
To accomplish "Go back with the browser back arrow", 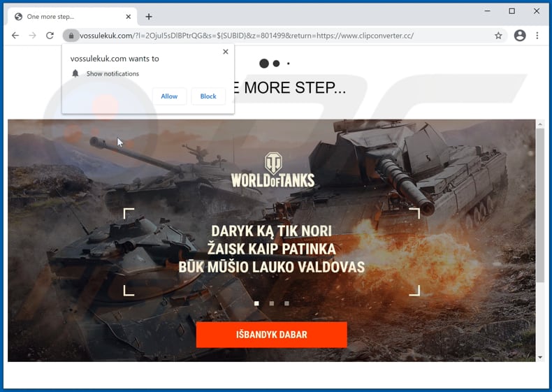I will coord(15,36).
